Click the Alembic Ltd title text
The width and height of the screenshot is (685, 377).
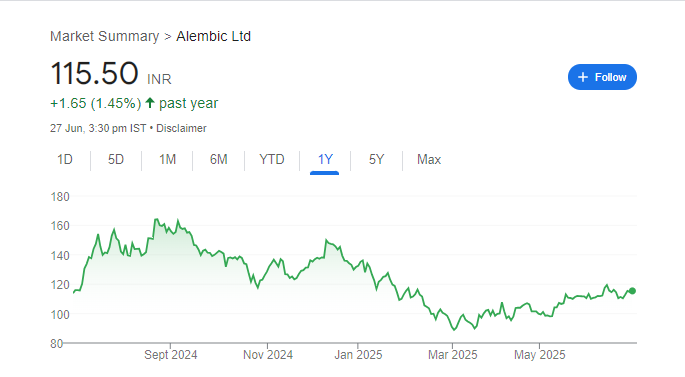(x=213, y=36)
